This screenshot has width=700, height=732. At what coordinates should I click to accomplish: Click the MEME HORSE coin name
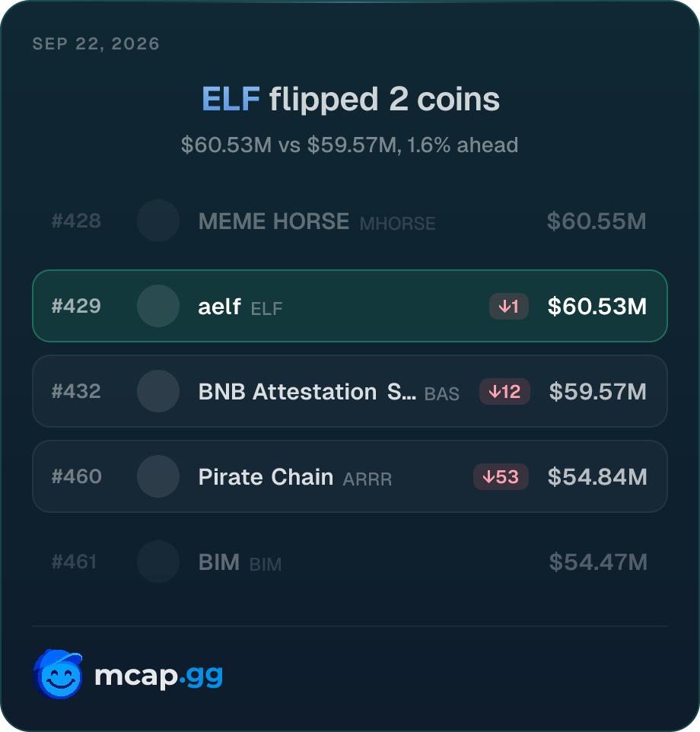coord(274,221)
